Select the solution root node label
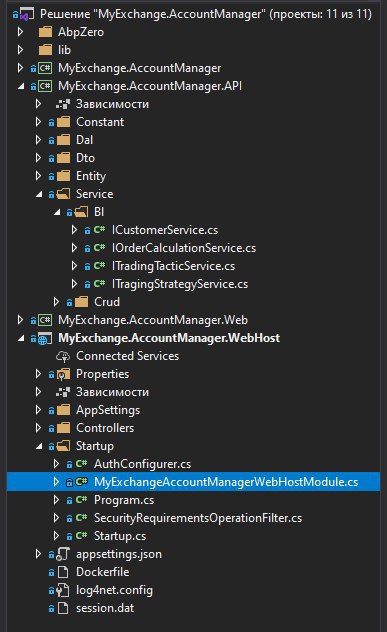 click(x=206, y=14)
